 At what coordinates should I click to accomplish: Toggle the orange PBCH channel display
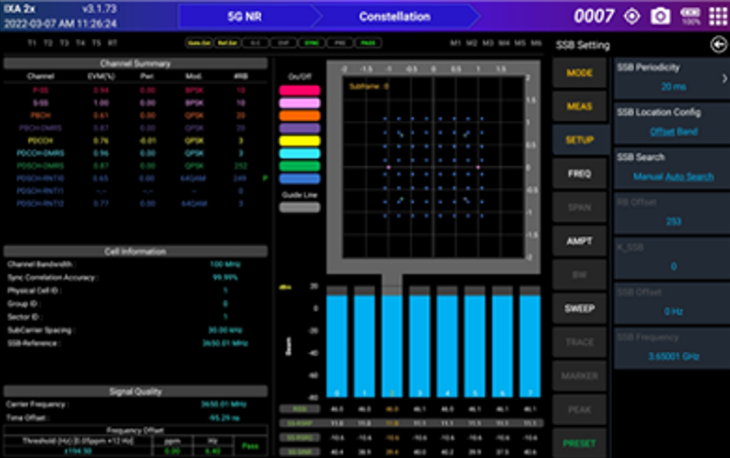pos(299,115)
